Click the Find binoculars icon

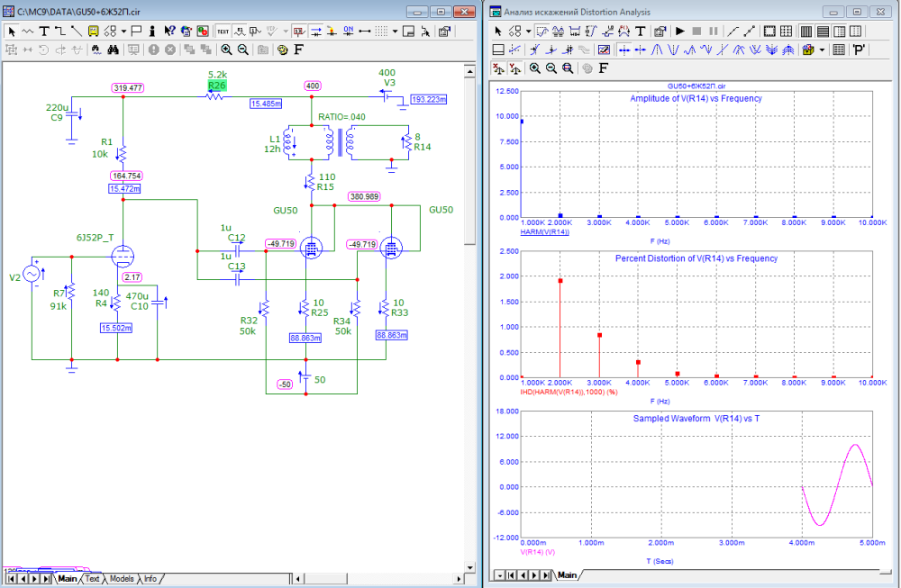[x=114, y=50]
